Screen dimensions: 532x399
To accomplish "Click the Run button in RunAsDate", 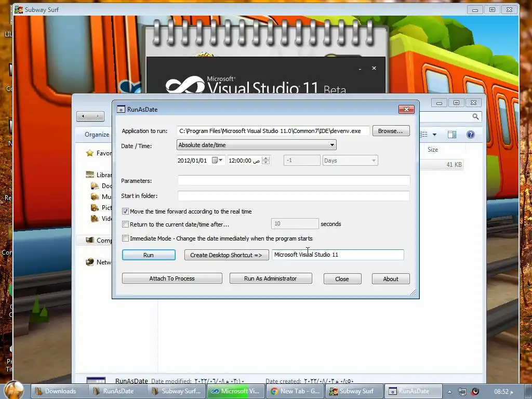I will (x=149, y=255).
